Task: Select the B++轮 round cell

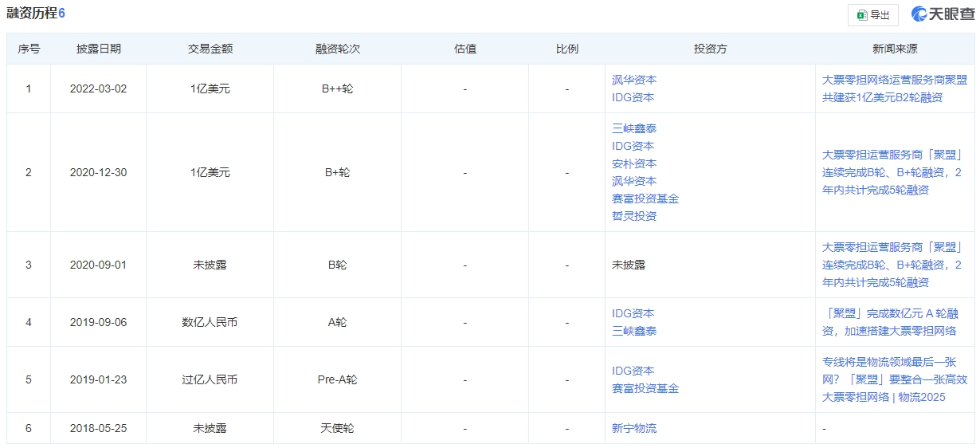Action: 338,88
